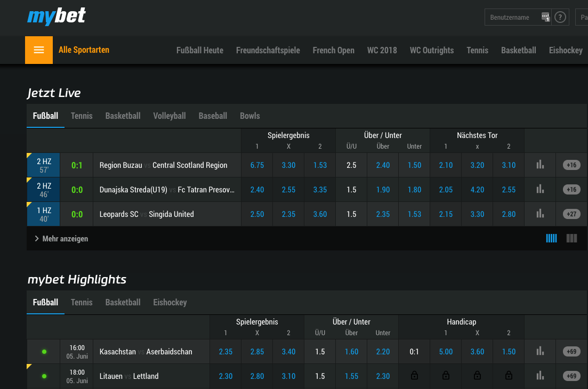588x389 pixels.
Task: Select Basketball tab under Jetzt Live
Action: coord(123,116)
